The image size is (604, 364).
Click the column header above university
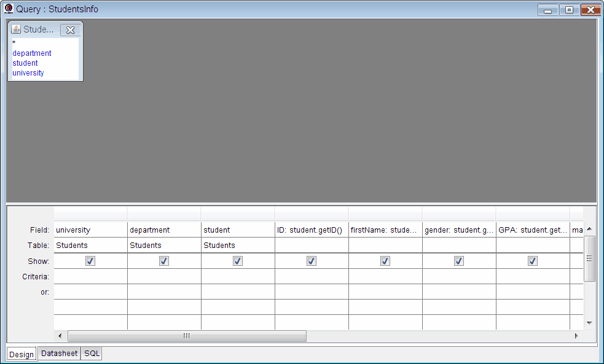[x=90, y=214]
